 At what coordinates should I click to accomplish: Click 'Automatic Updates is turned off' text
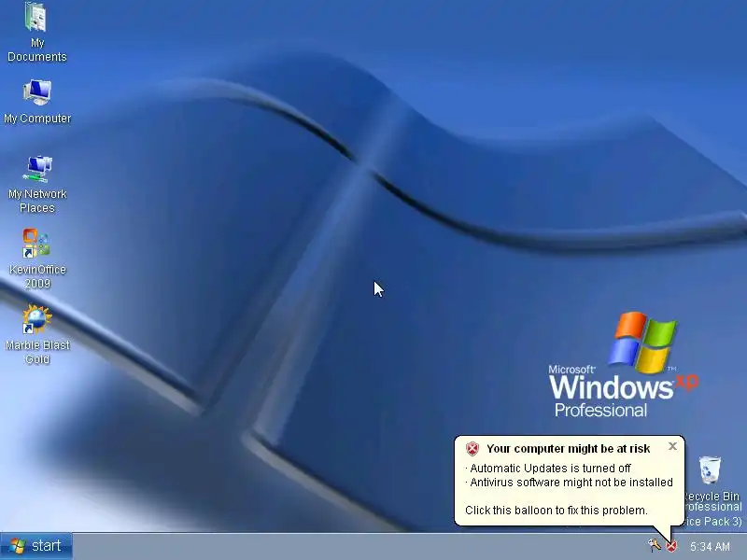550,469
